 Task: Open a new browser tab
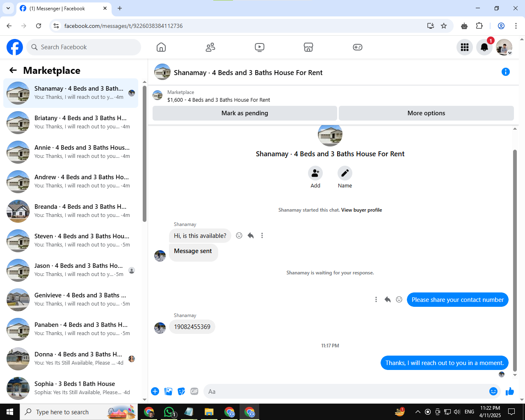[x=120, y=8]
